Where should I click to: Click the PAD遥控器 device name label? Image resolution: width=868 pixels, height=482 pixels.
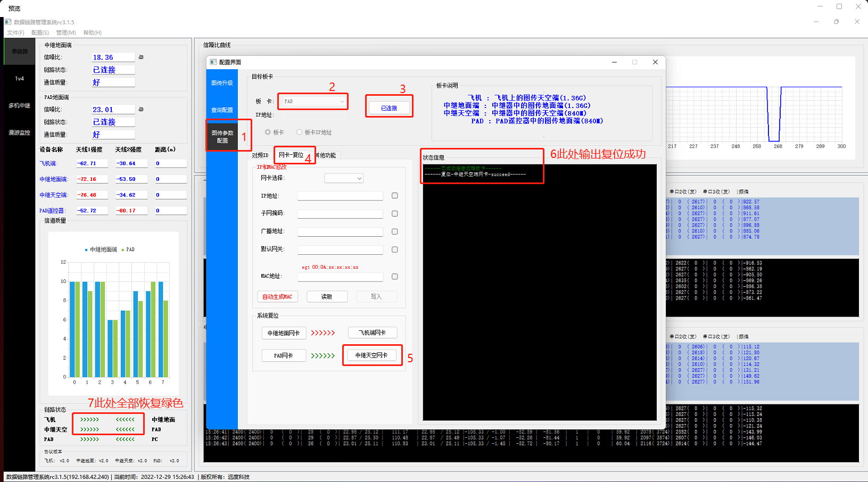point(52,211)
